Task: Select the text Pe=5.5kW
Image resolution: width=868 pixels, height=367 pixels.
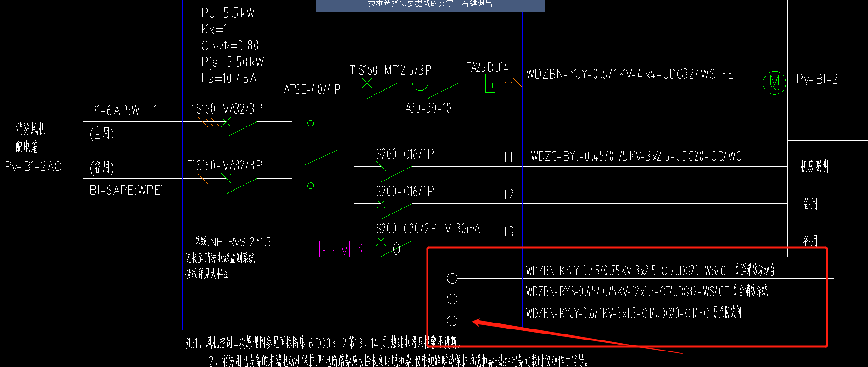Action: click(228, 13)
